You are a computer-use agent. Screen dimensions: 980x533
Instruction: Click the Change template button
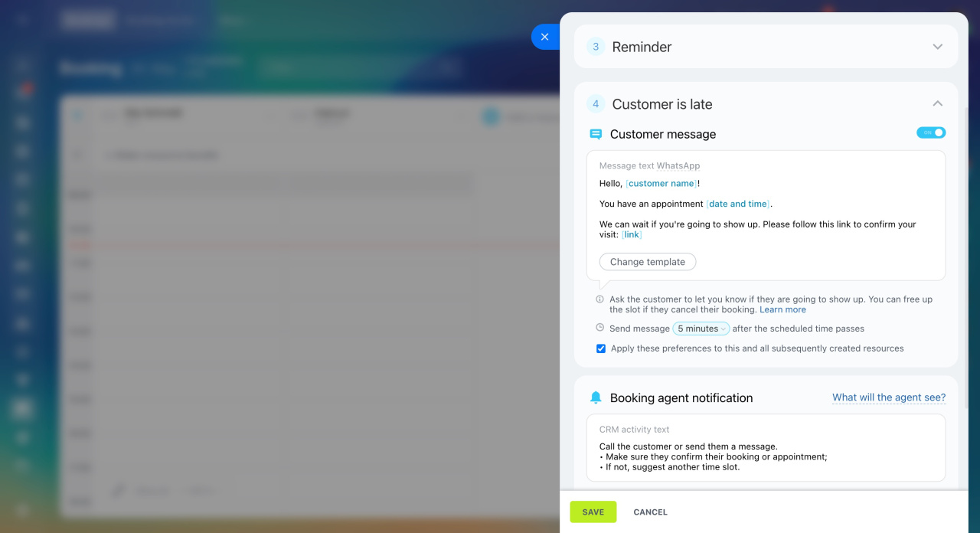648,262
